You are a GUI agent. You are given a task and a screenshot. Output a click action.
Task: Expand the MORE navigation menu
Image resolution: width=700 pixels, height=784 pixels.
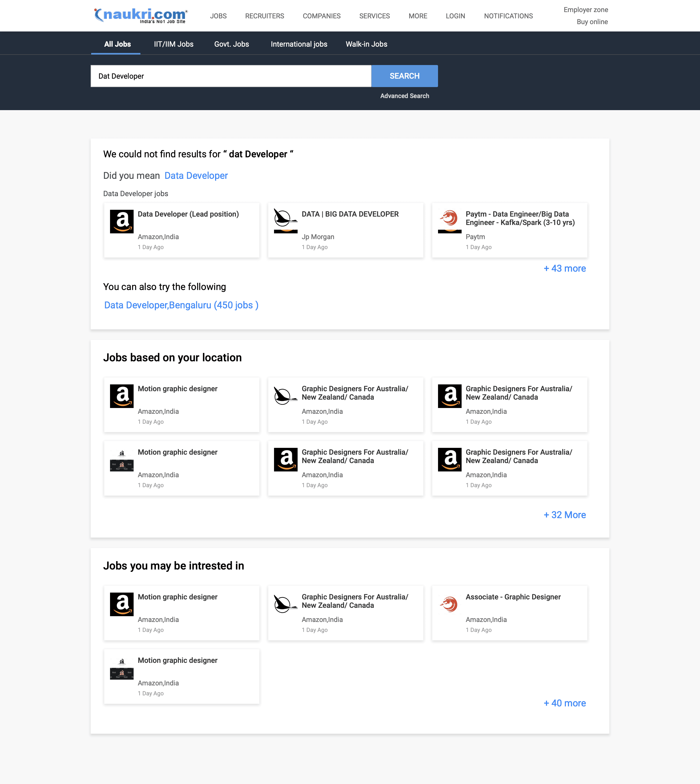tap(418, 16)
